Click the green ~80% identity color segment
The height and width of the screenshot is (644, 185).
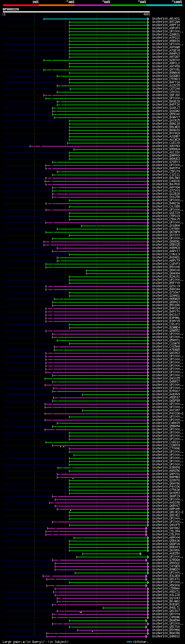(x=128, y=5)
